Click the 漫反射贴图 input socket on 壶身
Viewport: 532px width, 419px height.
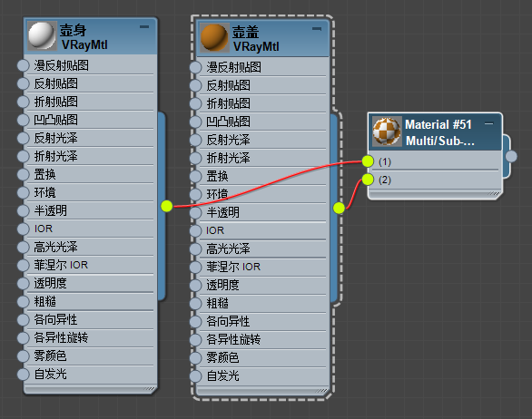23,65
